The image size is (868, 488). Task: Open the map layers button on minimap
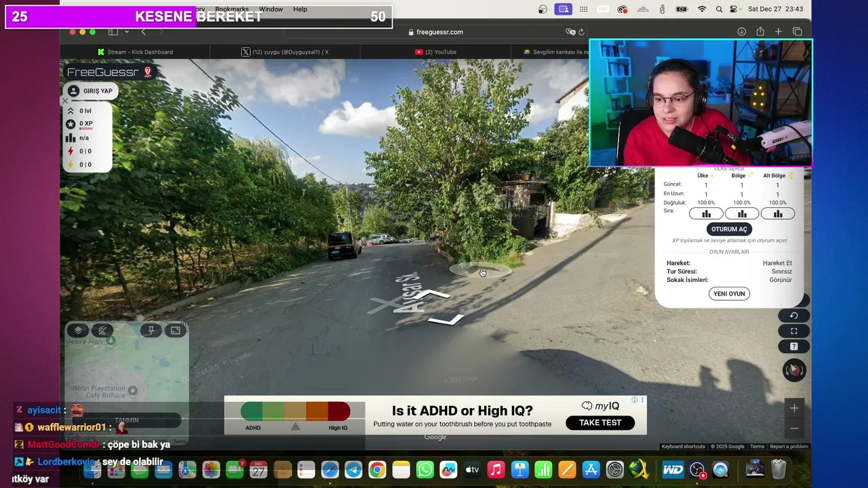tap(78, 330)
